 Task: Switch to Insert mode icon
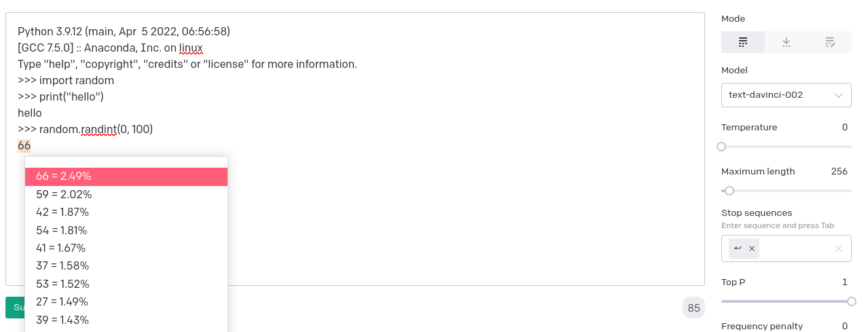[786, 42]
